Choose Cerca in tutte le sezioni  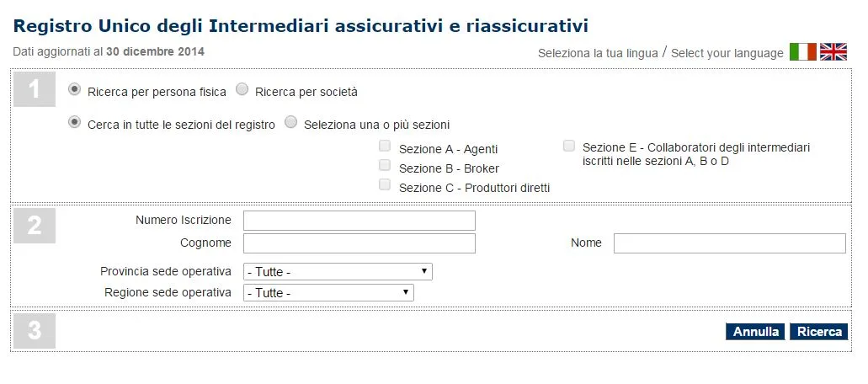point(75,123)
